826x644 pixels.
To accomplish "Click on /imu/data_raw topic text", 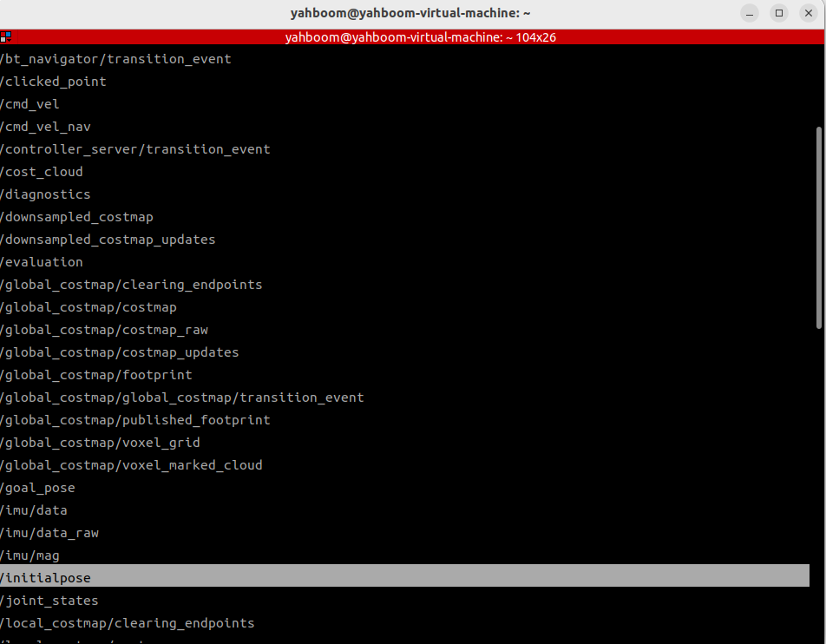I will (x=49, y=533).
